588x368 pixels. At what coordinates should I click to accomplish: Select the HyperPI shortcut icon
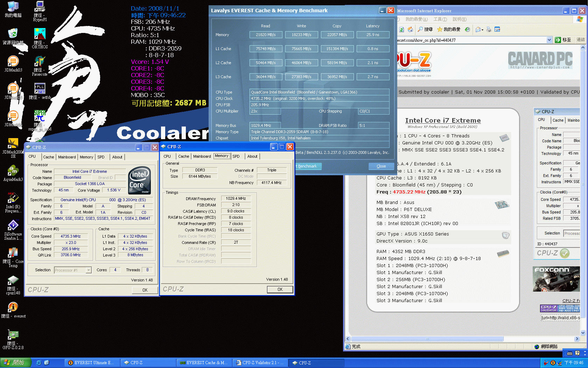point(40,11)
